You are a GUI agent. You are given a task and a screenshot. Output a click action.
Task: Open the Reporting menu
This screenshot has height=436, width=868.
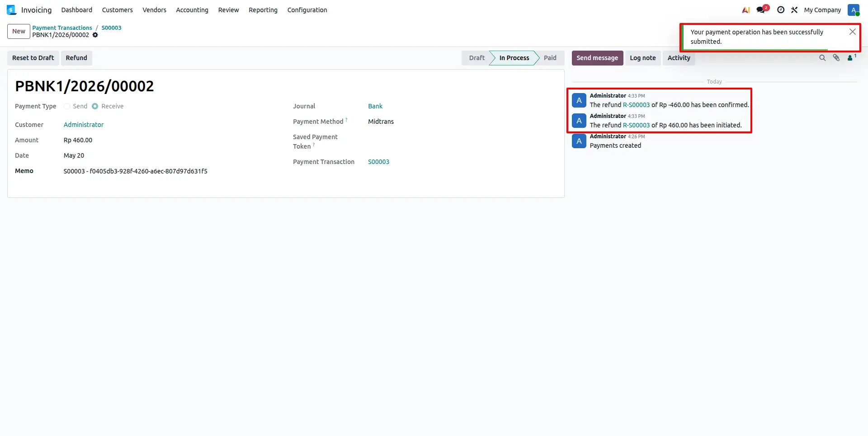point(263,10)
